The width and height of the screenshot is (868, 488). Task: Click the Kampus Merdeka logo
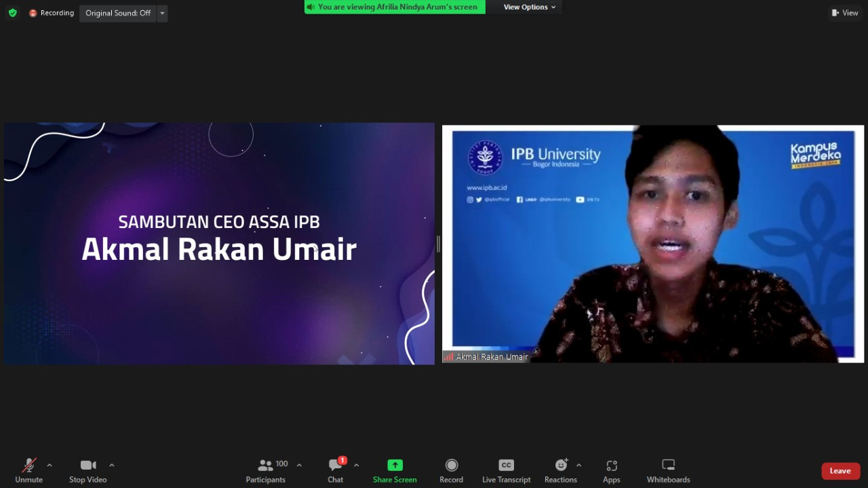point(816,156)
